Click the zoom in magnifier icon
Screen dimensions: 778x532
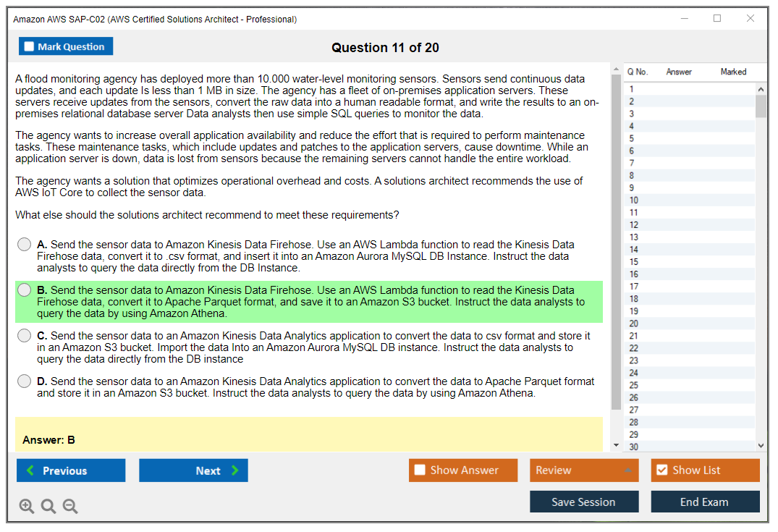point(27,507)
